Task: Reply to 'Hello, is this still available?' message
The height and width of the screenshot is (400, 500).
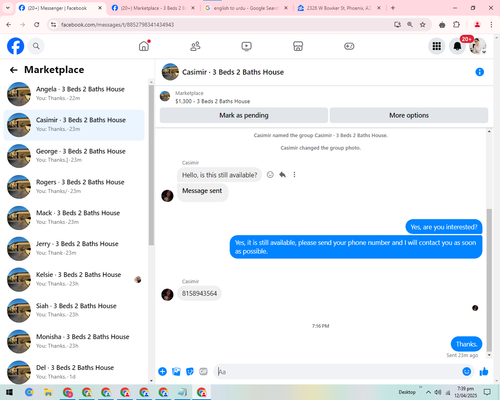Action: 282,175
